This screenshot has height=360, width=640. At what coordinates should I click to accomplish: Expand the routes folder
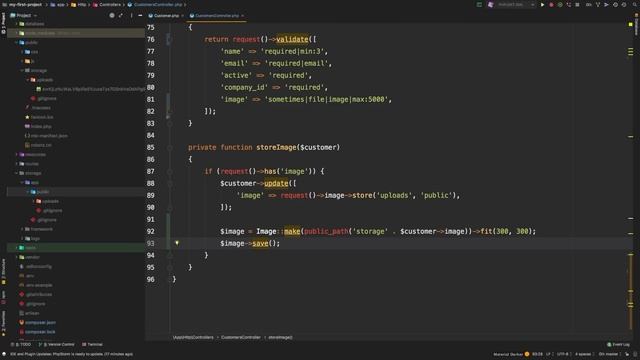tap(17, 164)
